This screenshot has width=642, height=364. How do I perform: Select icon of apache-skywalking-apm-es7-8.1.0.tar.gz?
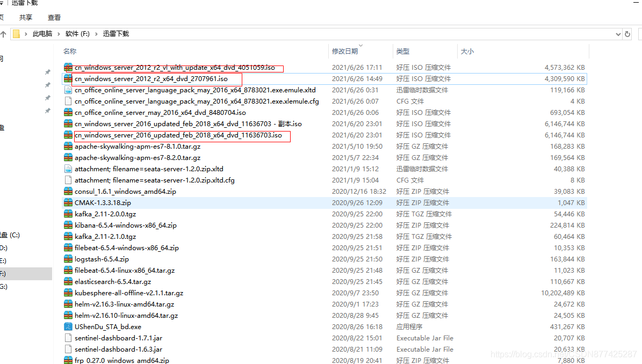pos(68,146)
